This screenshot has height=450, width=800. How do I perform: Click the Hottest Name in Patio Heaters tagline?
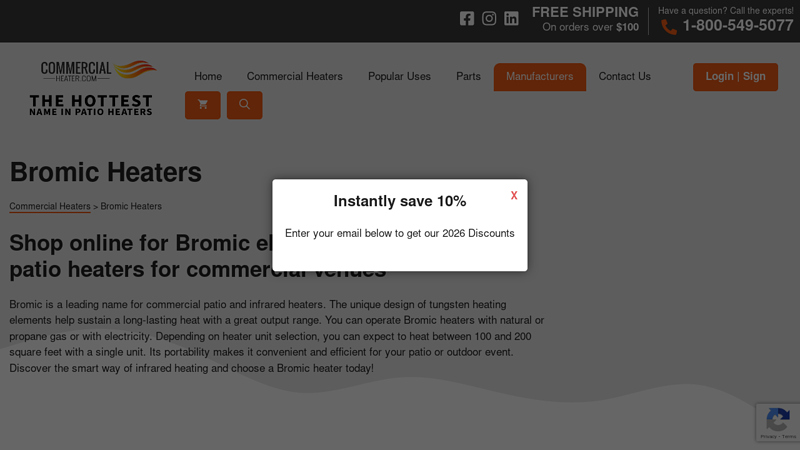tap(91, 105)
